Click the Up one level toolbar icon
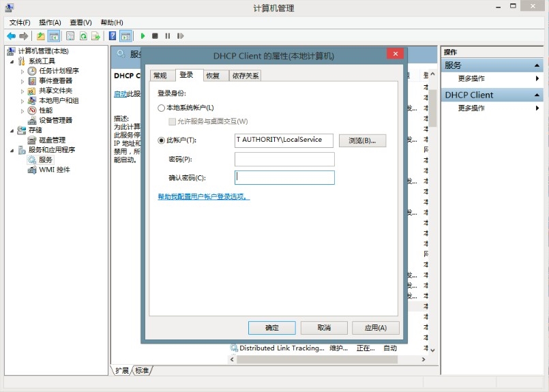This screenshot has height=392, width=549. 41,35
